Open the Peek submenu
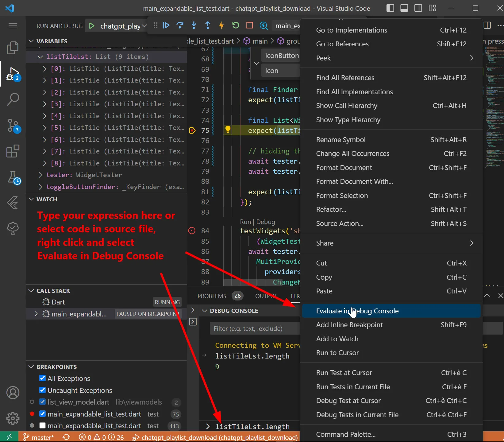 pyautogui.click(x=391, y=58)
